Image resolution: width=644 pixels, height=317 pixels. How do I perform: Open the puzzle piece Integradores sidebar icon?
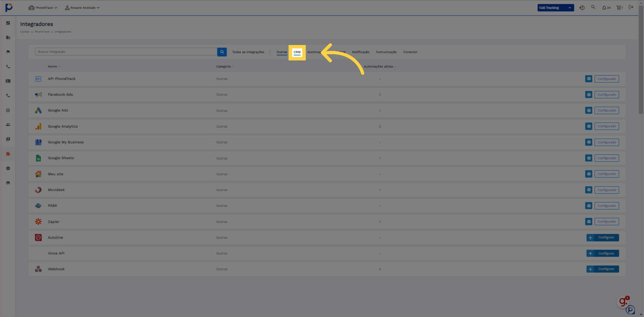[x=8, y=154]
